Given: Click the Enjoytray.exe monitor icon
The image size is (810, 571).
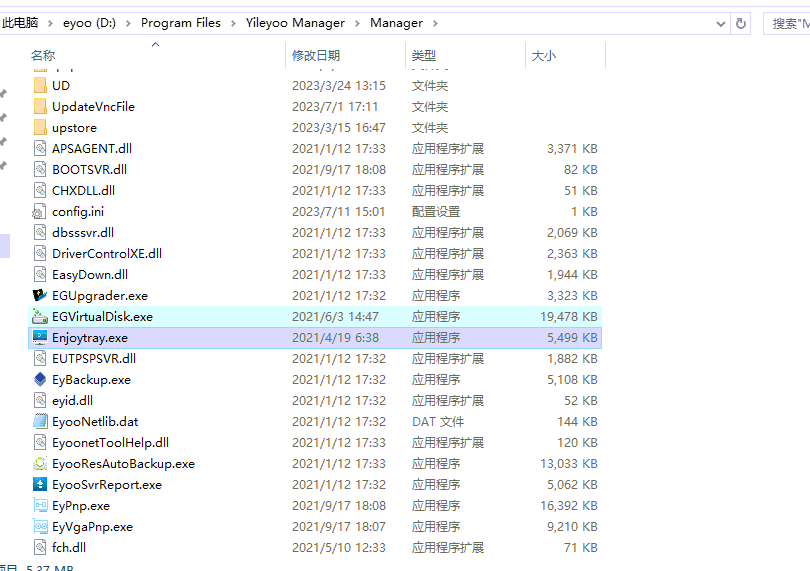Looking at the screenshot, I should click(x=40, y=337).
